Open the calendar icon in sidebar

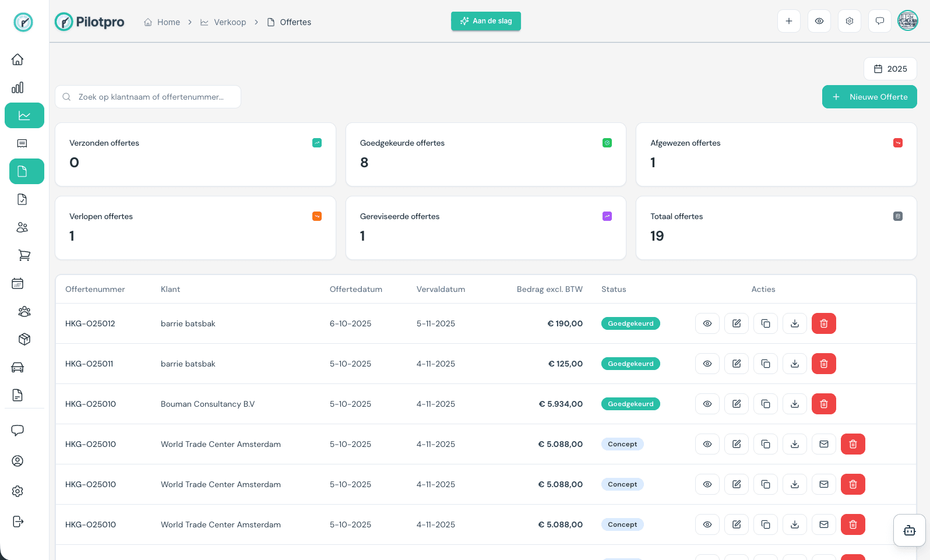pos(17,283)
